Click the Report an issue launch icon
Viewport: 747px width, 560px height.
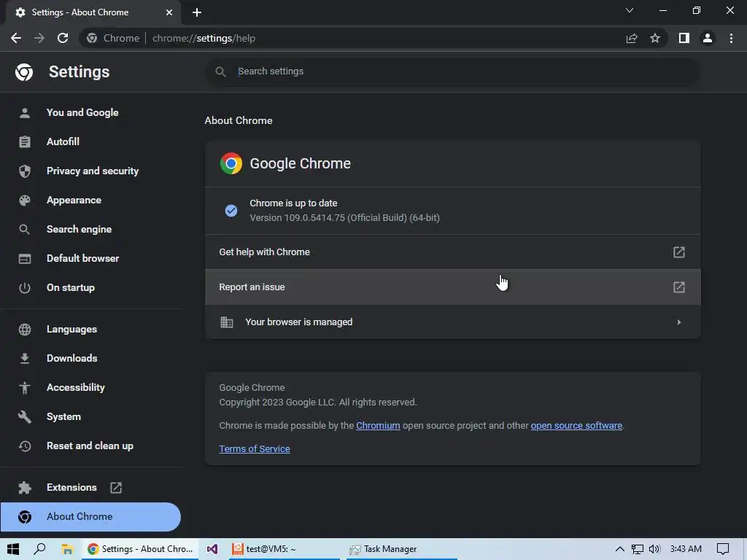pyautogui.click(x=679, y=287)
